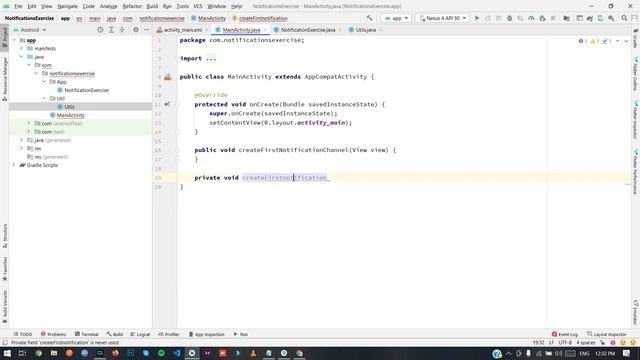This screenshot has height=360, width=640.
Task: Open the Refactor menu
Action: pos(132,6)
